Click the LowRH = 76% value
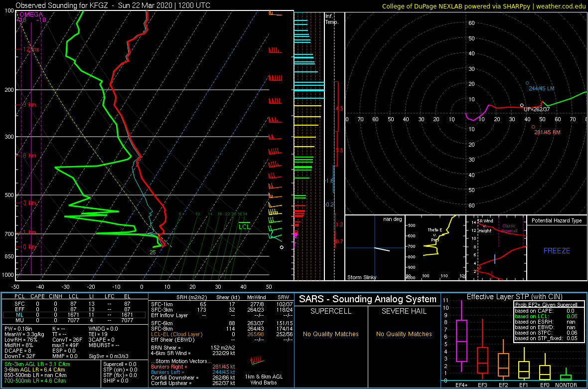588x389 pixels. click(x=19, y=340)
